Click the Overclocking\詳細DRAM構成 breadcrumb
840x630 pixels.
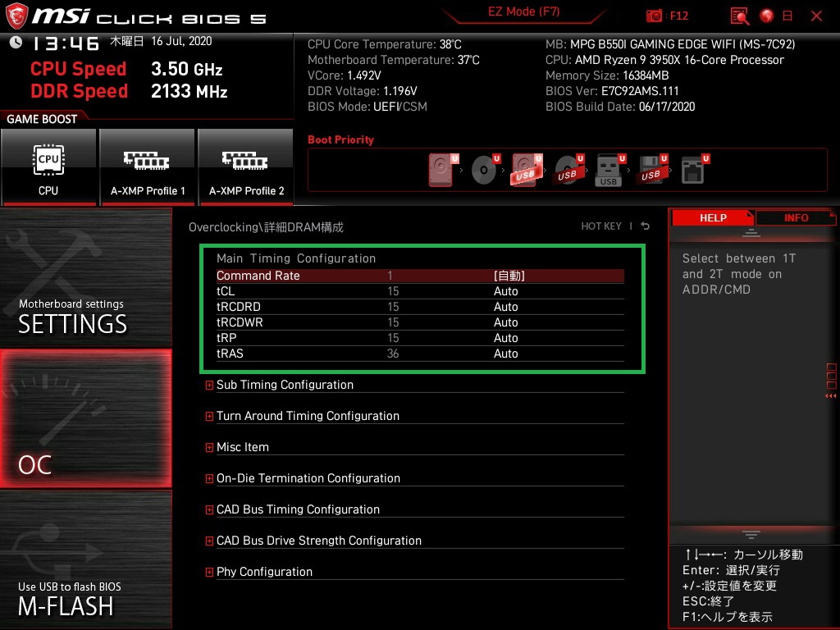coord(266,227)
